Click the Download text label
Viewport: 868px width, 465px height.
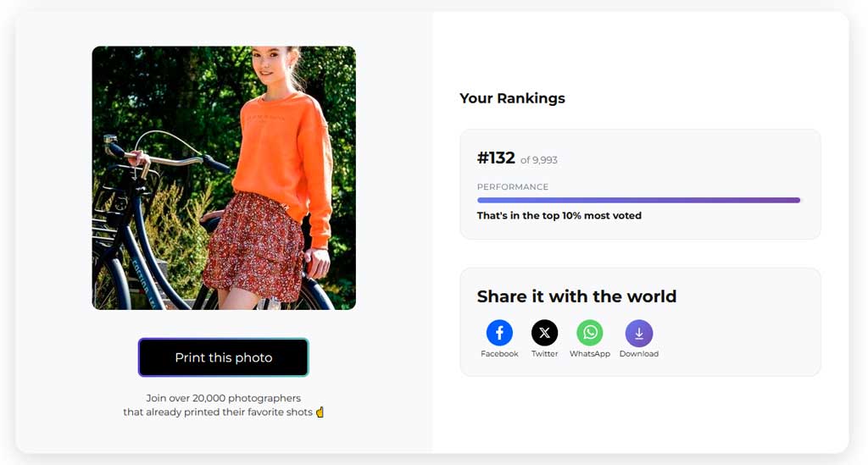point(639,354)
